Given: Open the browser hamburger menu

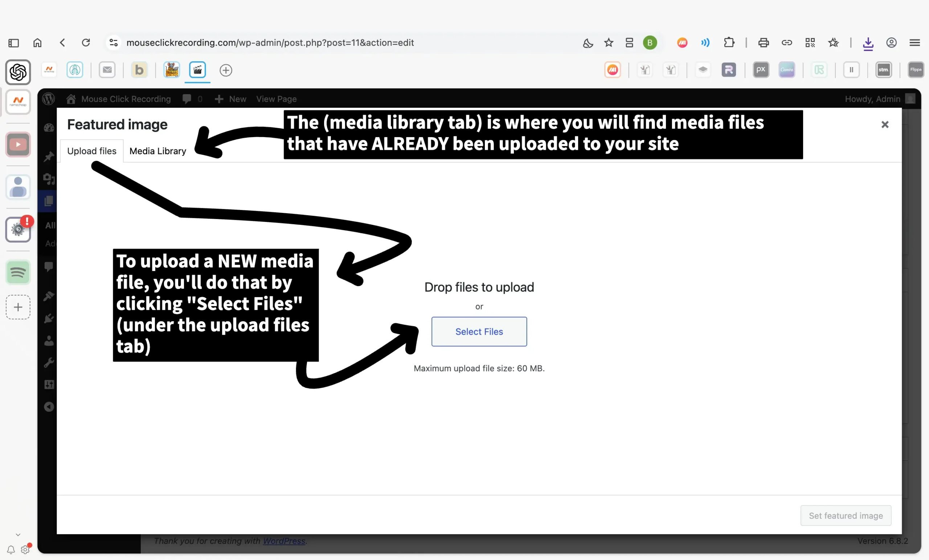Looking at the screenshot, I should click(915, 42).
